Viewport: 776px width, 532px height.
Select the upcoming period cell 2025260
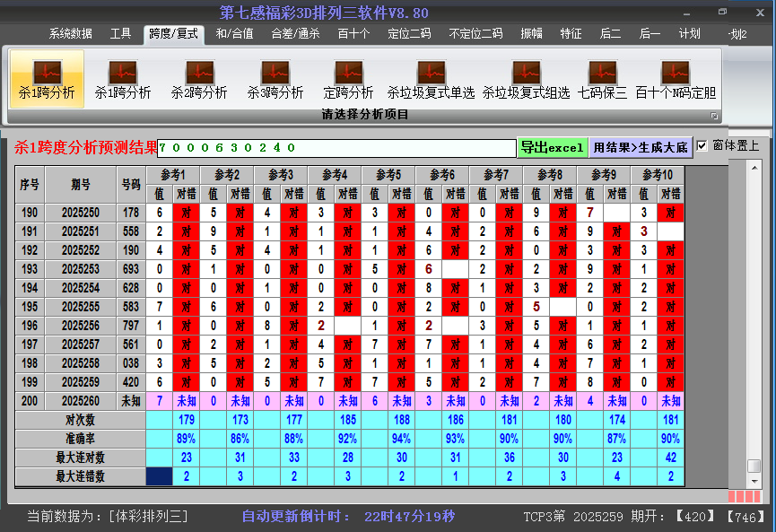point(81,401)
